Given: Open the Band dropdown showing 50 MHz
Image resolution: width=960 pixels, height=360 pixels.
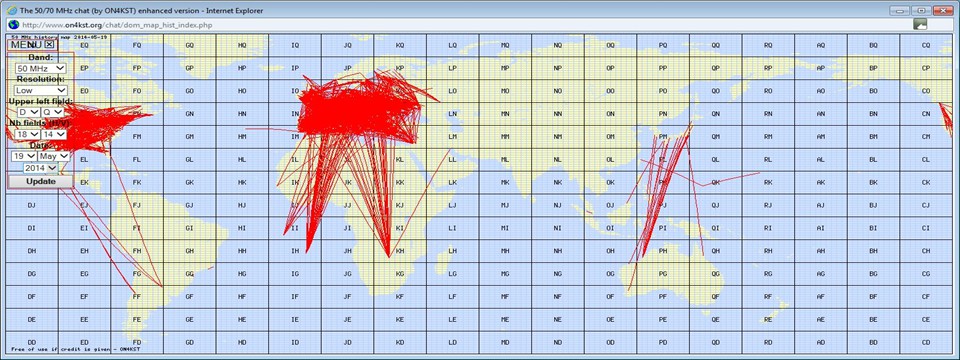Looking at the screenshot, I should pyautogui.click(x=40, y=69).
